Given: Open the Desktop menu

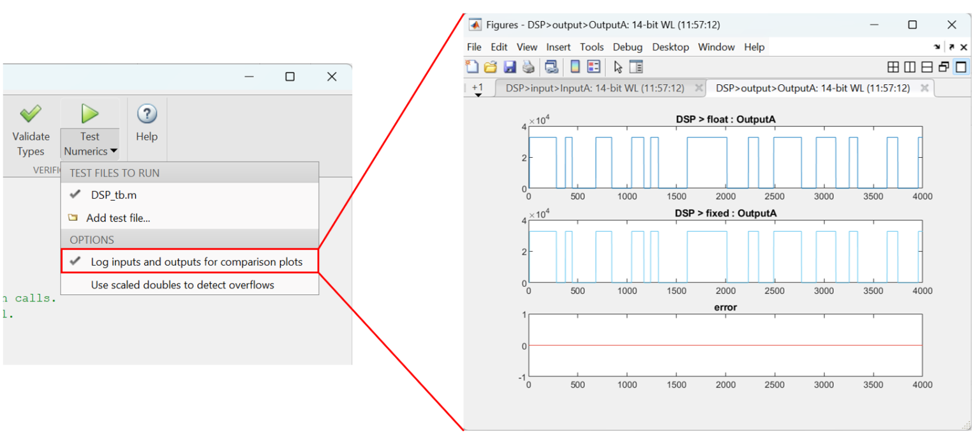Looking at the screenshot, I should tap(671, 47).
